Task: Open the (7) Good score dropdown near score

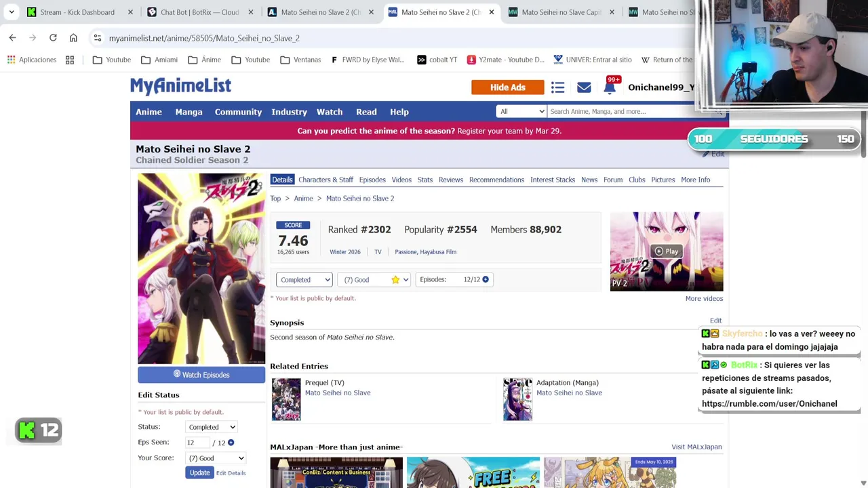Action: 374,280
